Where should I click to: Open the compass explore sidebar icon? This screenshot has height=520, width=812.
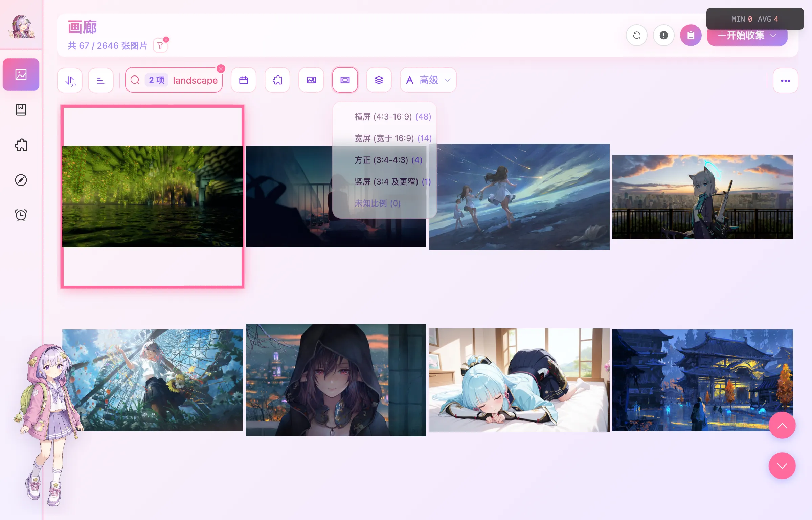pos(21,180)
